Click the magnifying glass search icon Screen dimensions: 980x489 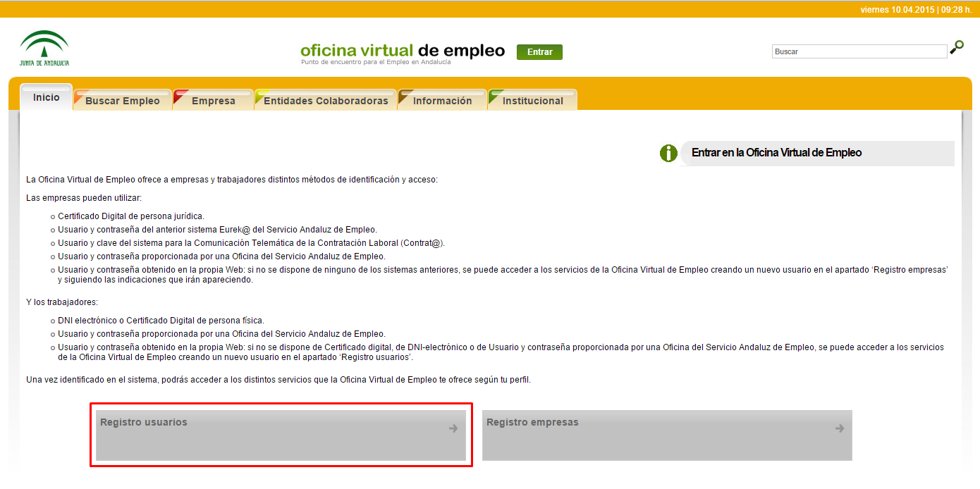957,47
